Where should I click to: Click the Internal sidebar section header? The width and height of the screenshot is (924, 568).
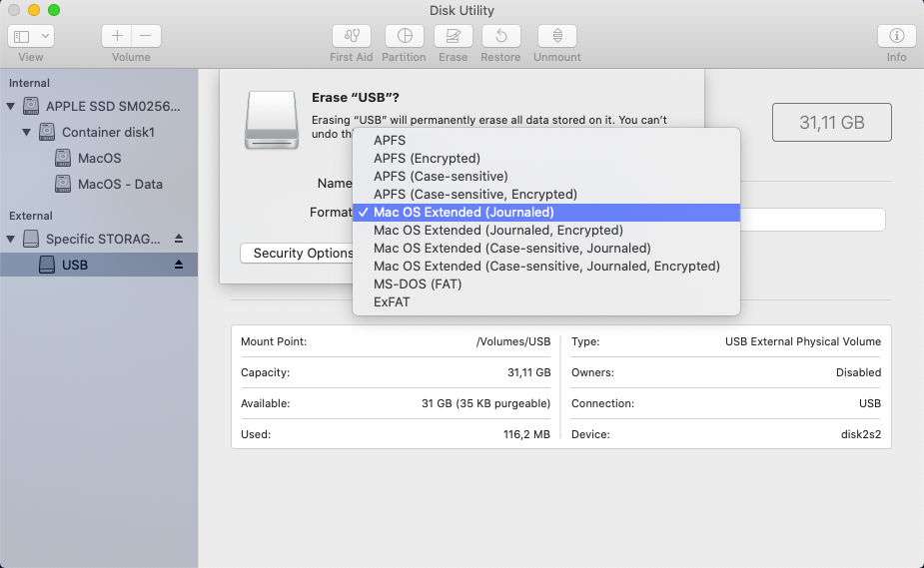pyautogui.click(x=29, y=83)
